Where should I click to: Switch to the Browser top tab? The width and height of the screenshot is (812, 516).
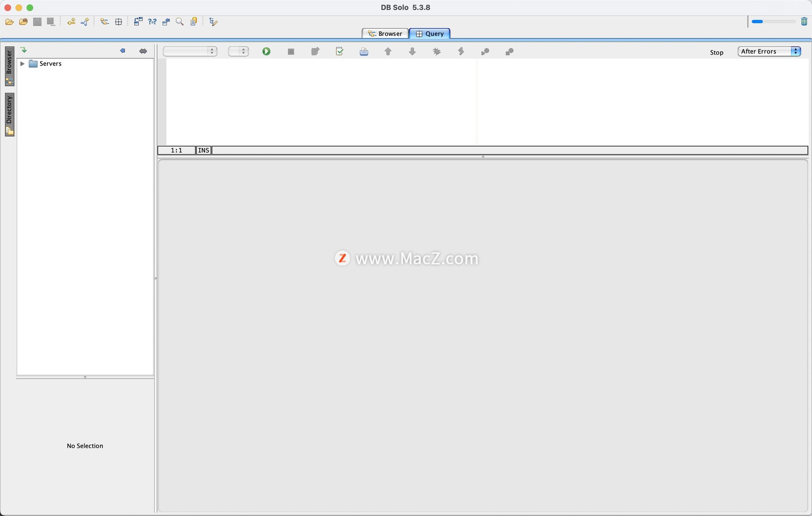pos(385,34)
